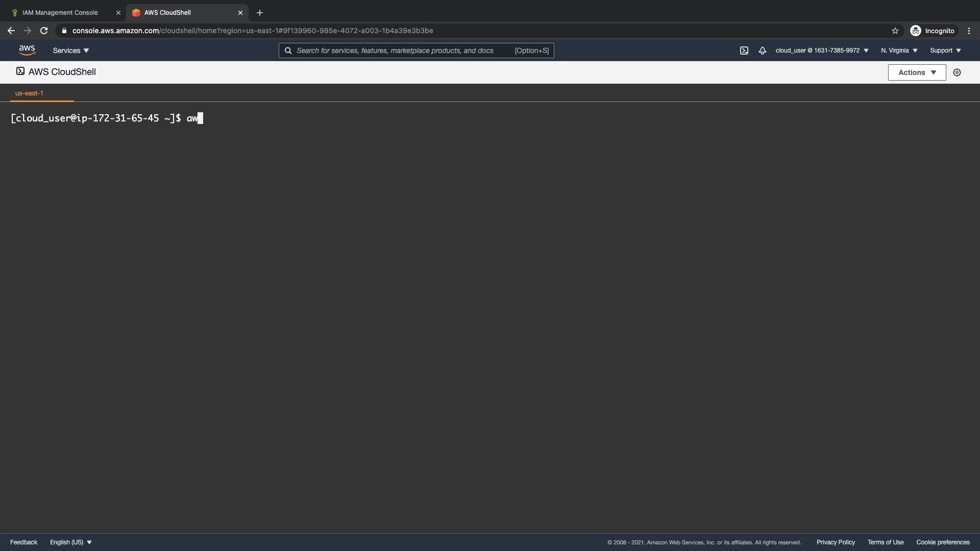
Task: Expand the Services dropdown menu
Action: 71,51
